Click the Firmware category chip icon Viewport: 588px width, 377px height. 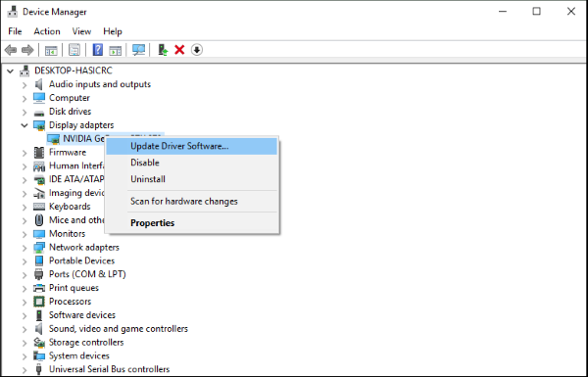point(39,152)
